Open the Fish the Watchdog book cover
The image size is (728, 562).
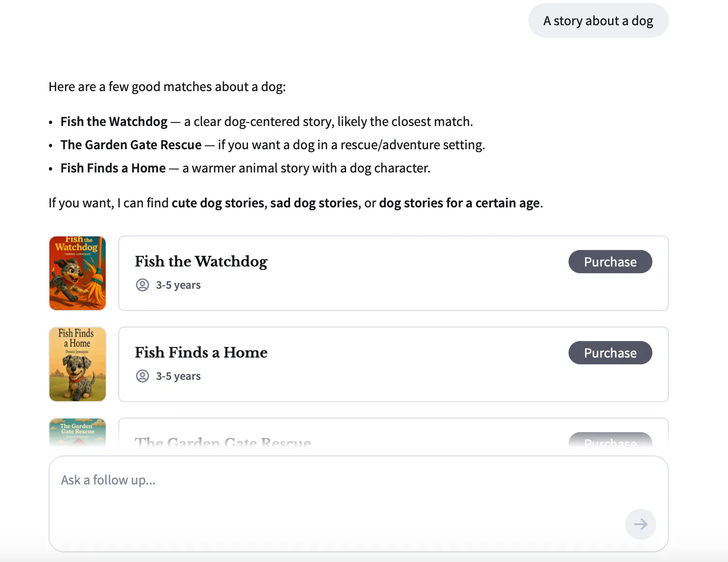(78, 273)
